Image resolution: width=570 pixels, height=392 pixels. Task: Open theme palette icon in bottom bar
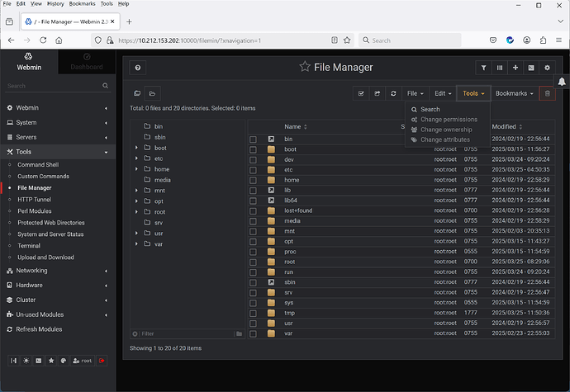pos(64,361)
